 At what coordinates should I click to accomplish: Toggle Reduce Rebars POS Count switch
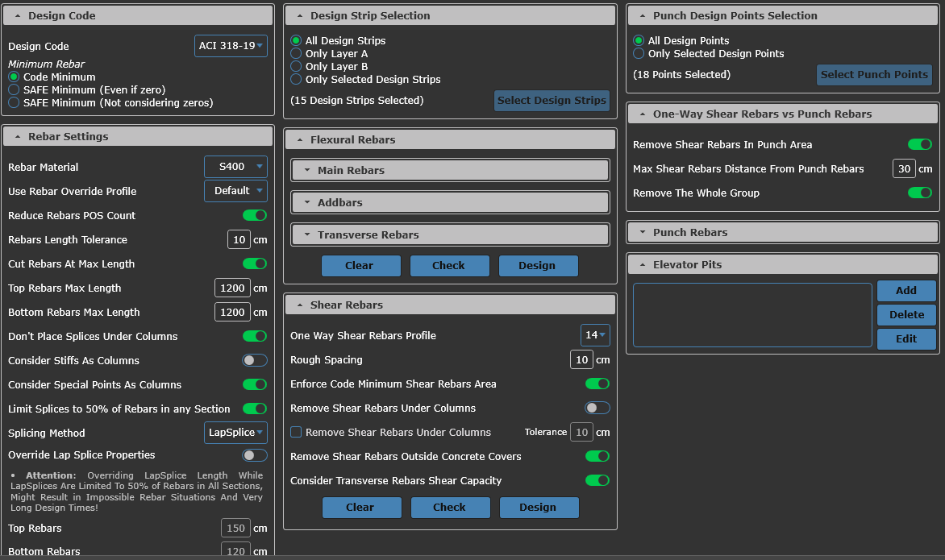(x=255, y=215)
